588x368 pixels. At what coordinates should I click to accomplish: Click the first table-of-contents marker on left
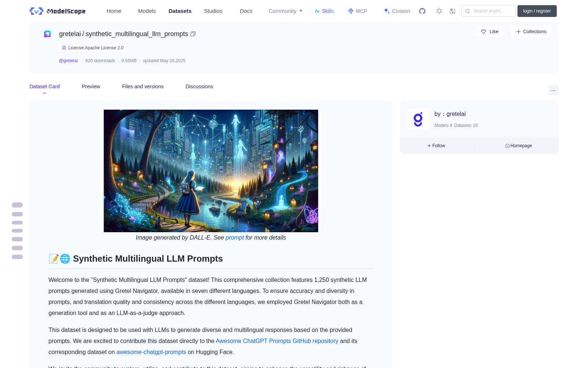coord(17,205)
